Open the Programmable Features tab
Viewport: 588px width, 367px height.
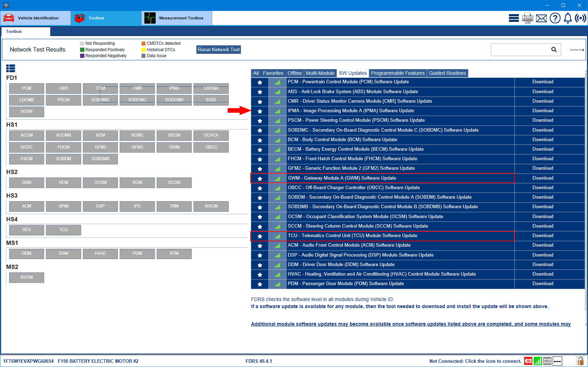(398, 73)
